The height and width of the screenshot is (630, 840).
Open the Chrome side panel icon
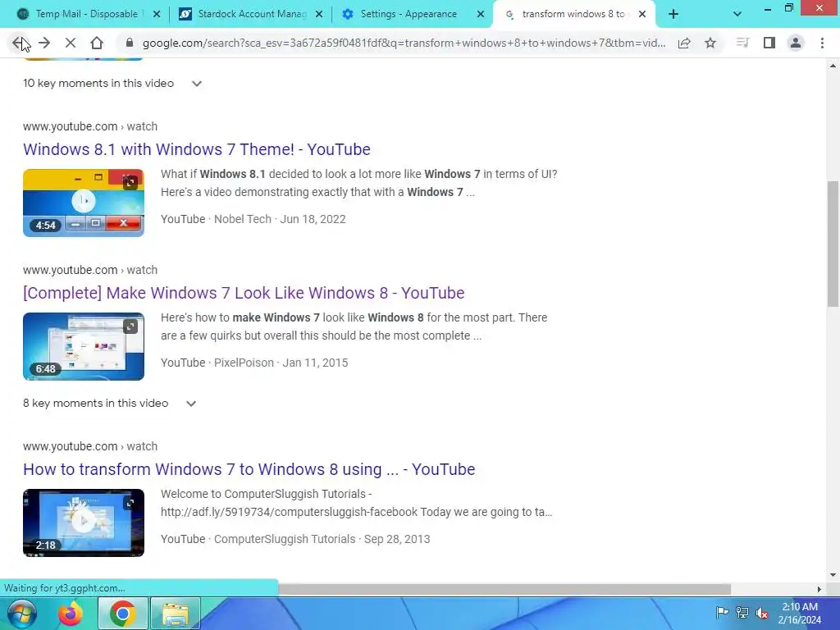pos(769,43)
